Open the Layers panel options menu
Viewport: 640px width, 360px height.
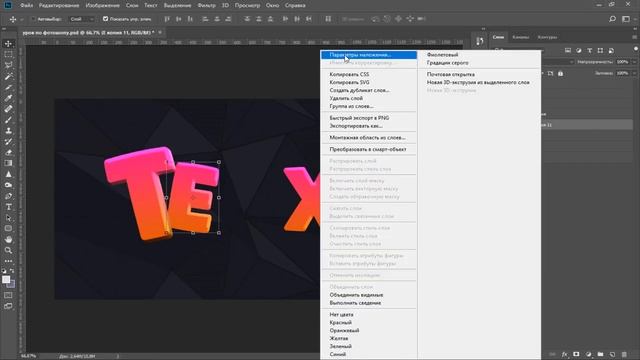click(634, 37)
